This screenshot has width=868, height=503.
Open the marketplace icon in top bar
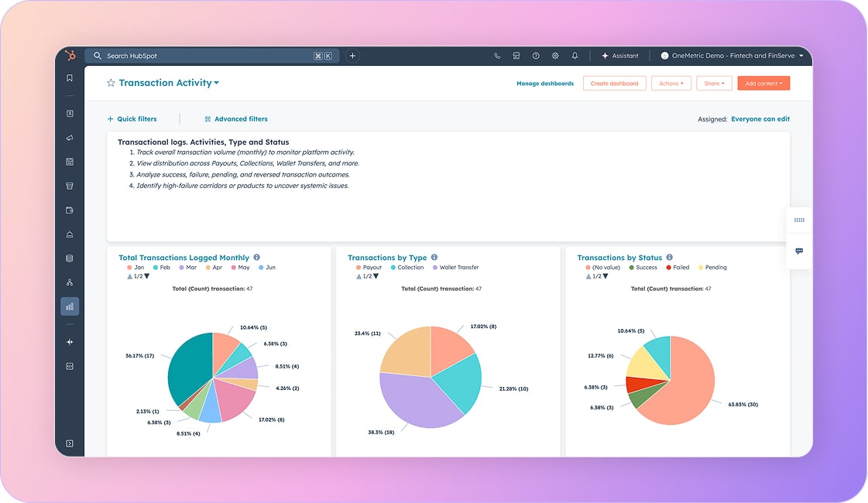516,56
